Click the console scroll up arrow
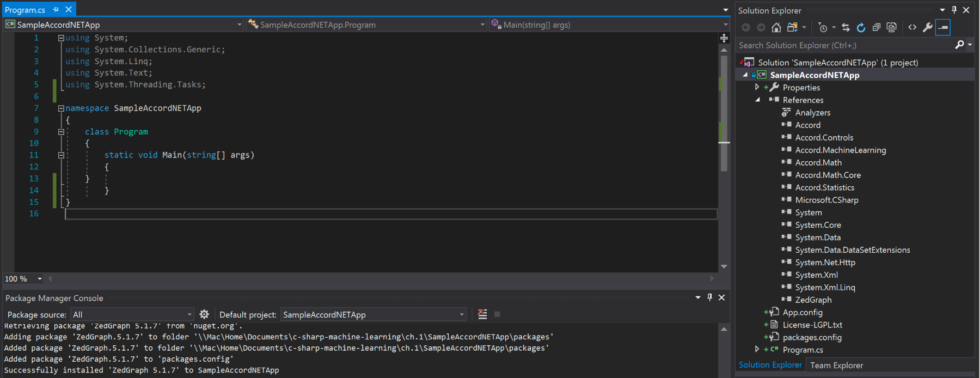 pos(724,329)
